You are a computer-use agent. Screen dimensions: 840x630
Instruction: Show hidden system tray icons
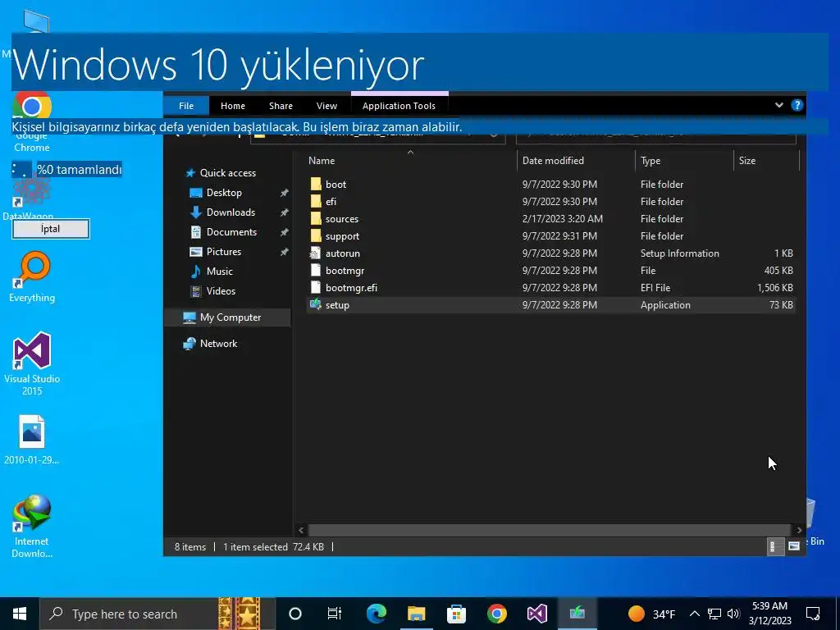[x=694, y=614]
